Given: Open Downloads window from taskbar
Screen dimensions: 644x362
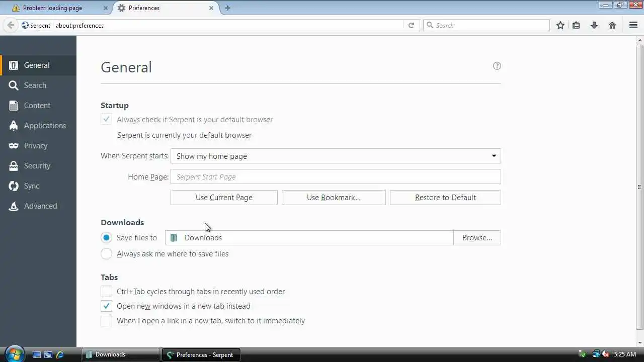Looking at the screenshot, I should click(121, 354).
